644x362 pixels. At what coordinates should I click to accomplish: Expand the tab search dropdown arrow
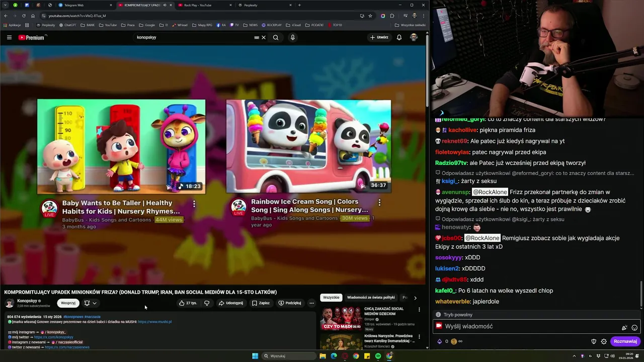[5, 5]
